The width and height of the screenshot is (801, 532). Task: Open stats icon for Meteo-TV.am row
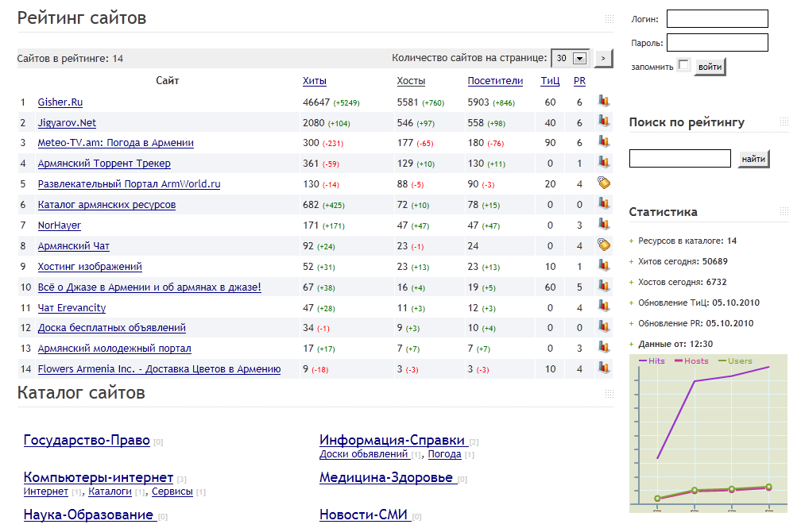(604, 142)
